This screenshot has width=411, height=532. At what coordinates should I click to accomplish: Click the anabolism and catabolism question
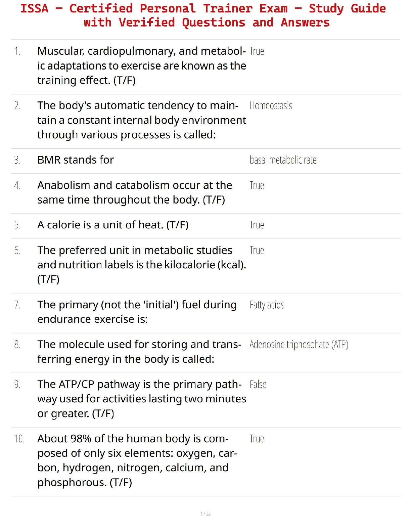134,192
